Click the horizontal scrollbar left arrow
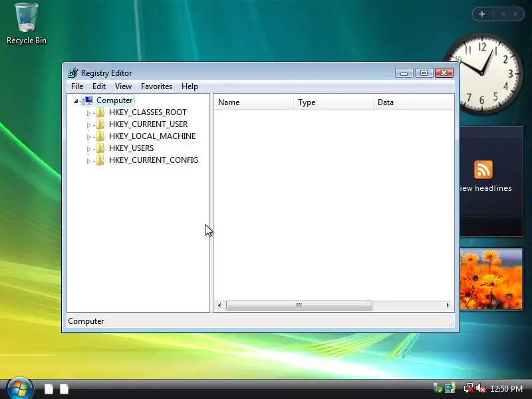The image size is (532, 399). click(219, 305)
